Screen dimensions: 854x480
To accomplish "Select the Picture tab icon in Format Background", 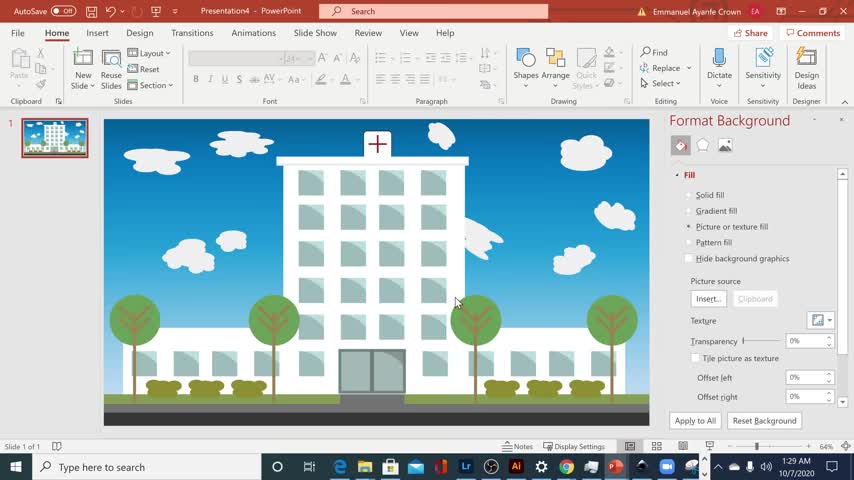I will (725, 145).
